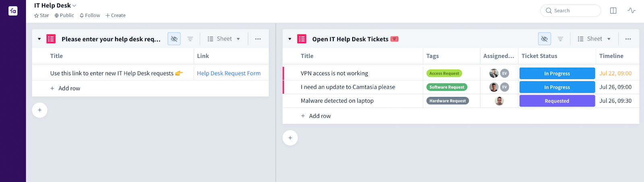Open the activity pulse icon
The height and width of the screenshot is (182, 644).
coord(631,10)
